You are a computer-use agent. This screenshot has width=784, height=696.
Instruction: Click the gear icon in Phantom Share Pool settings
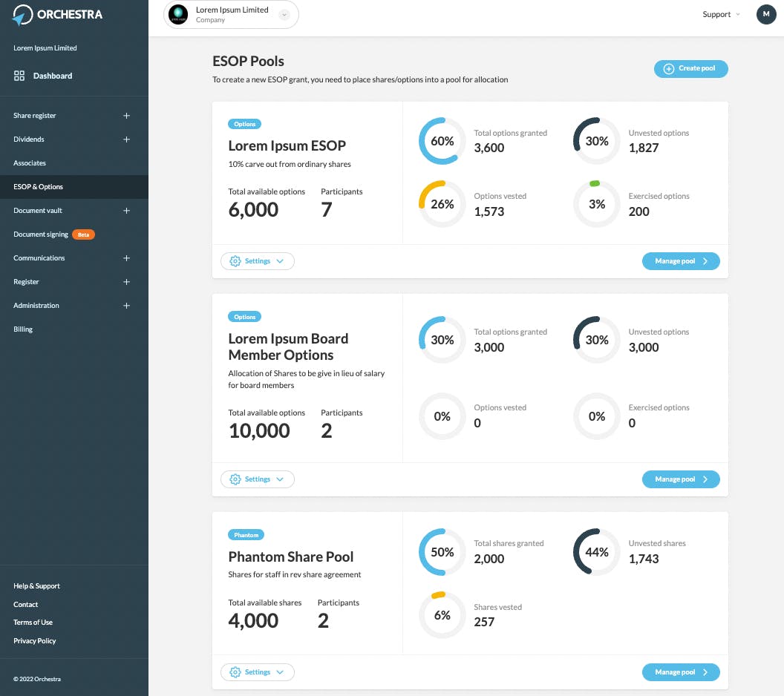235,672
